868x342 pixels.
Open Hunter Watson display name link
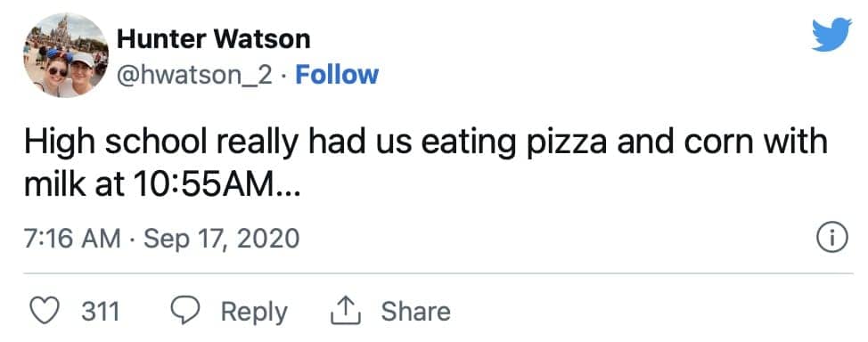click(x=214, y=38)
